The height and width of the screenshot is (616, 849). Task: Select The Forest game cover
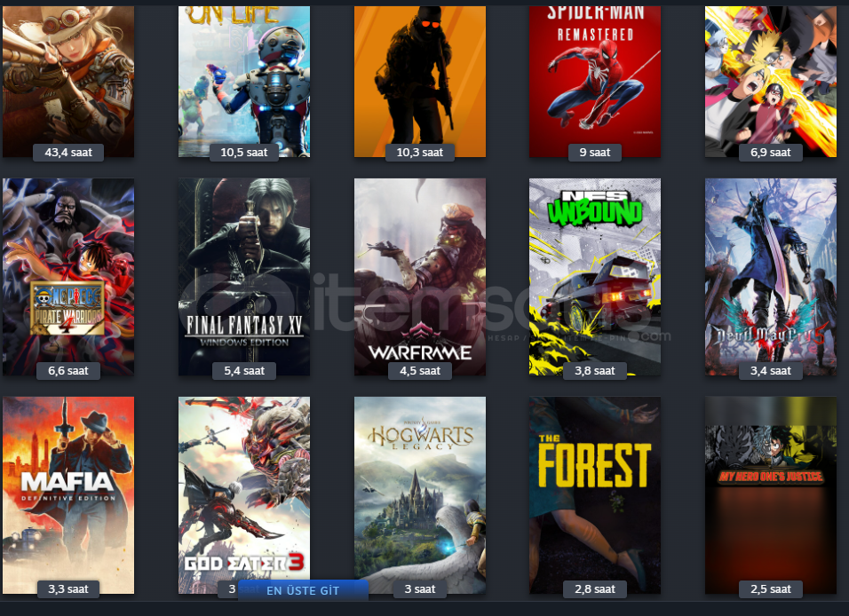pos(595,495)
